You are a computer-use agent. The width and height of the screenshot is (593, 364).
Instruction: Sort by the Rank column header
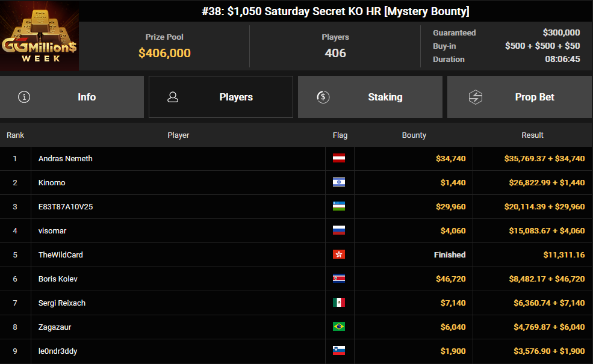(15, 135)
